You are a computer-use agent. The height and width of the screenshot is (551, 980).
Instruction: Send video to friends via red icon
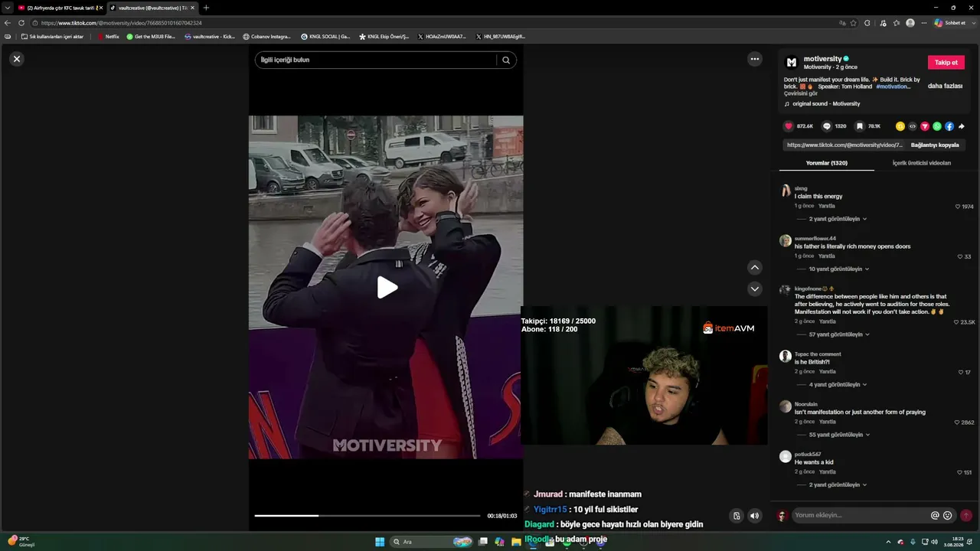pyautogui.click(x=925, y=126)
